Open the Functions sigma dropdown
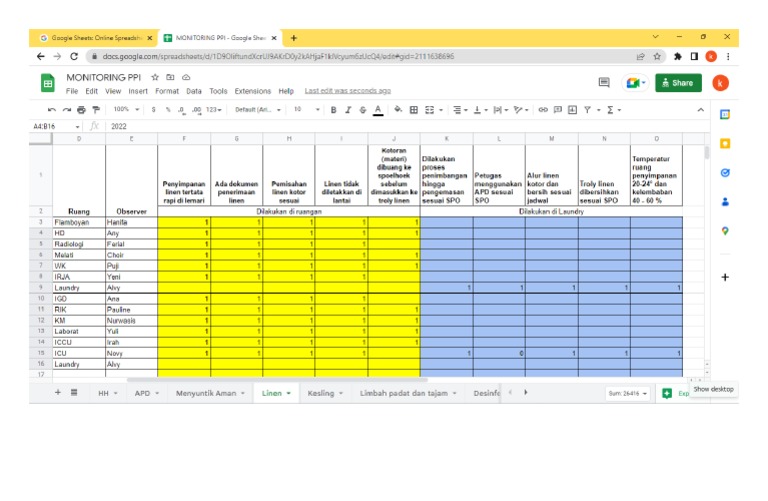This screenshot has height=501, width=768. point(614,110)
